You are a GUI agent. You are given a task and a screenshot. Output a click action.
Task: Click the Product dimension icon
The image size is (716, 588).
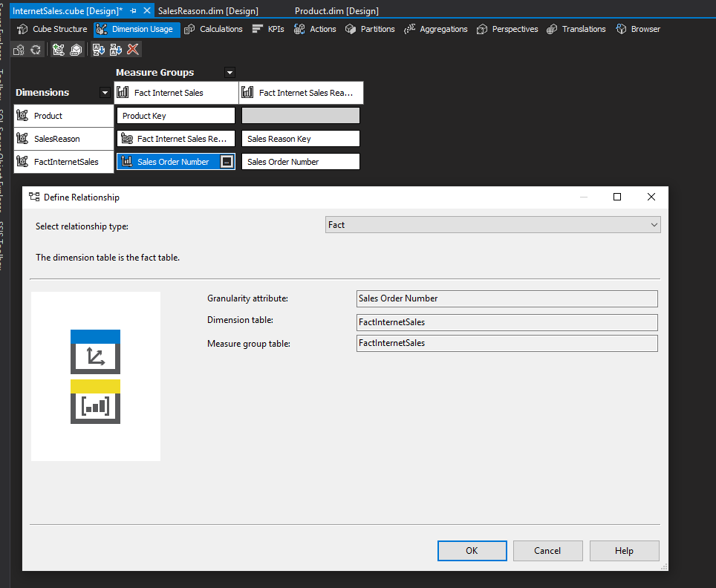click(x=22, y=116)
